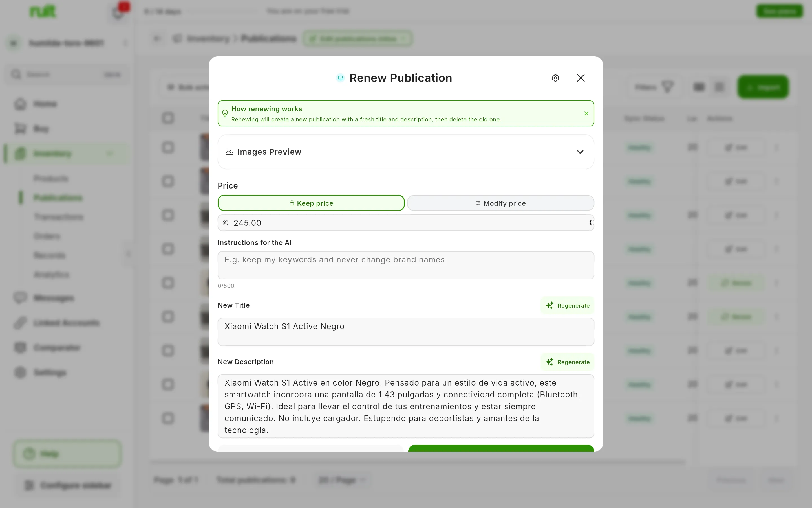Close the Renew Publication dialog
Screen dimensions: 812x508
coord(581,78)
